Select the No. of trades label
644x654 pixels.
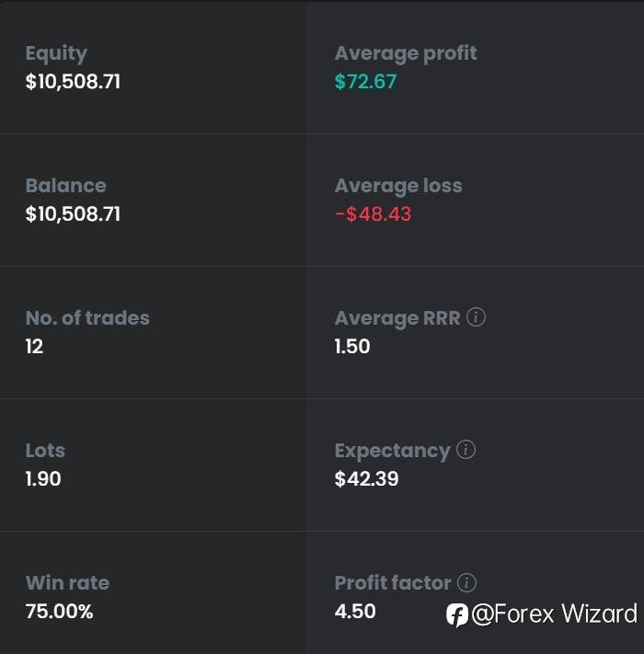pos(87,318)
